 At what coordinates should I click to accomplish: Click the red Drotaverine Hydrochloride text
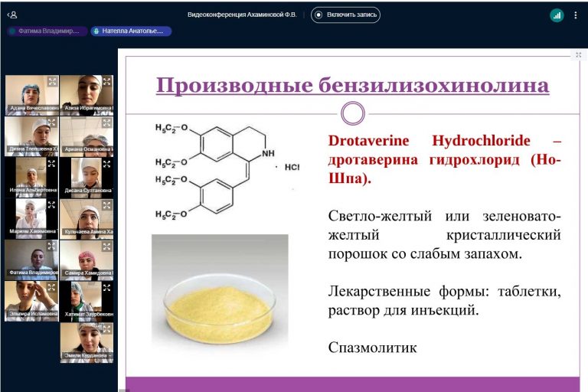pos(444,159)
